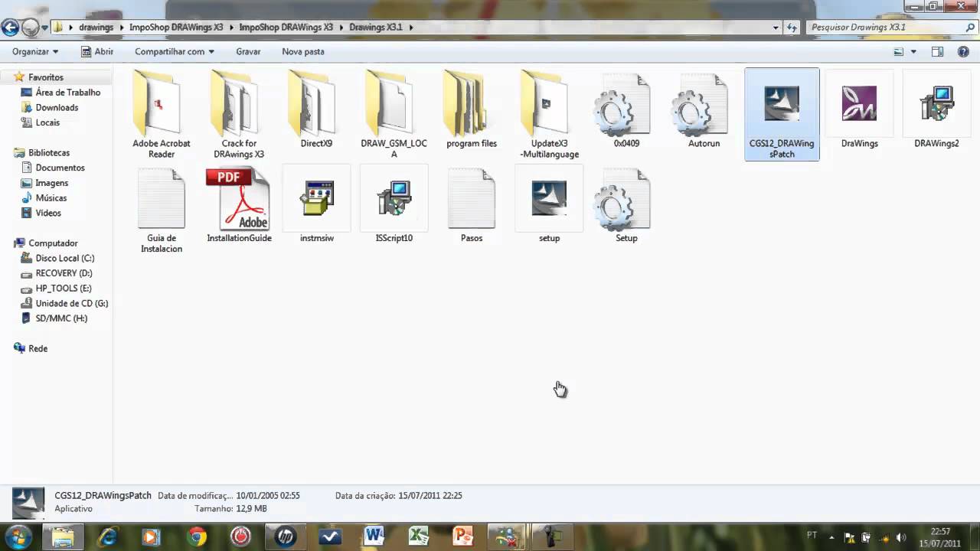Screen dimensions: 980x551
Task: Launch Google Chrome from the taskbar
Action: coord(197,536)
